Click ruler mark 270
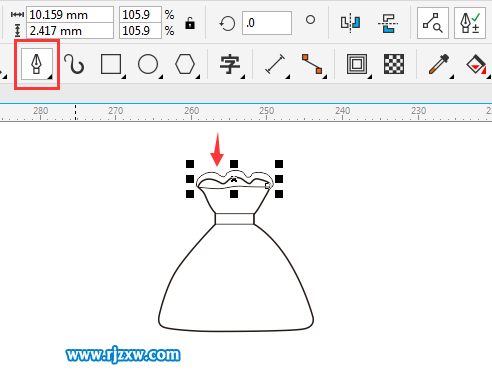This screenshot has height=392, width=492. pos(116,111)
